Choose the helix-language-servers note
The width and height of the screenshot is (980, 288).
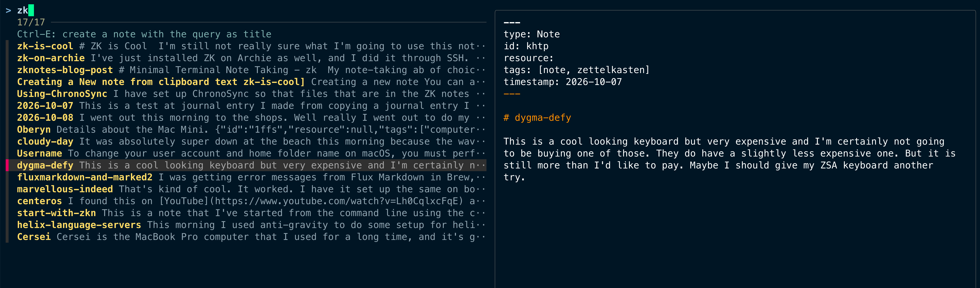click(251, 225)
